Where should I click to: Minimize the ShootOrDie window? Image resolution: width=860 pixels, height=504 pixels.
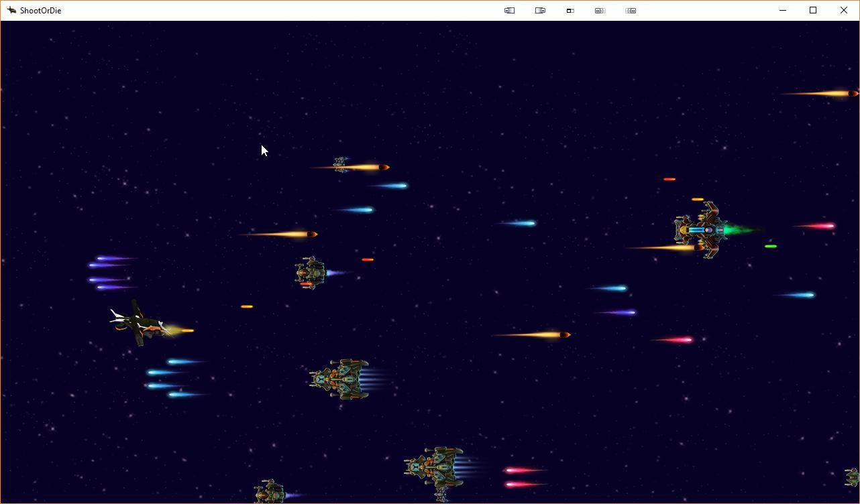click(x=783, y=10)
